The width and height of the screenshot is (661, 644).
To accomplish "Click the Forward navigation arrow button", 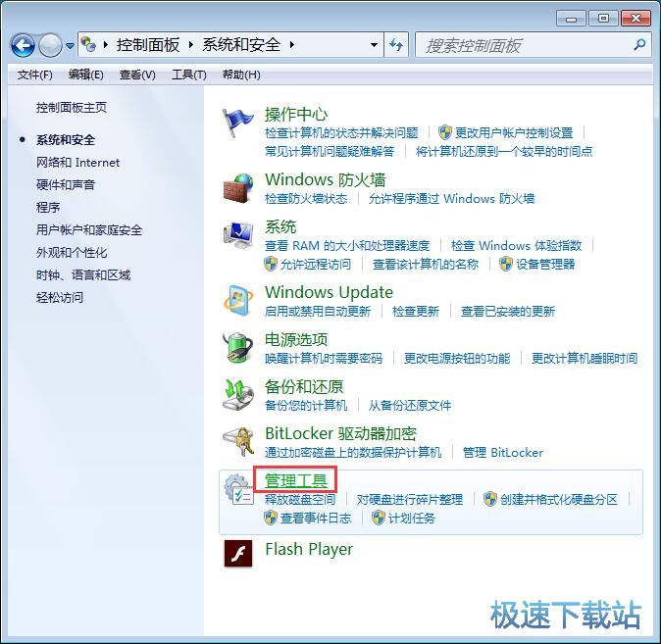I will click(50, 45).
